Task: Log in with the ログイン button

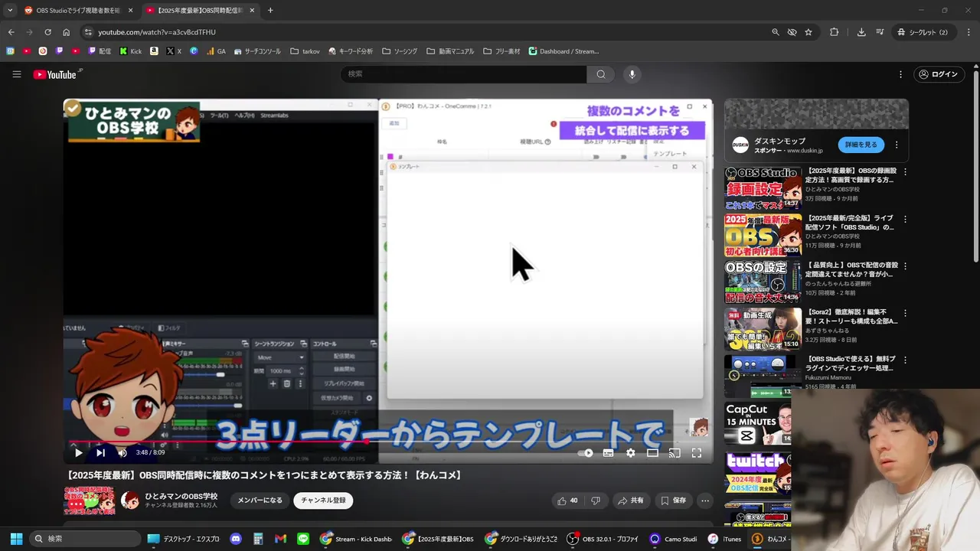Action: [x=938, y=74]
